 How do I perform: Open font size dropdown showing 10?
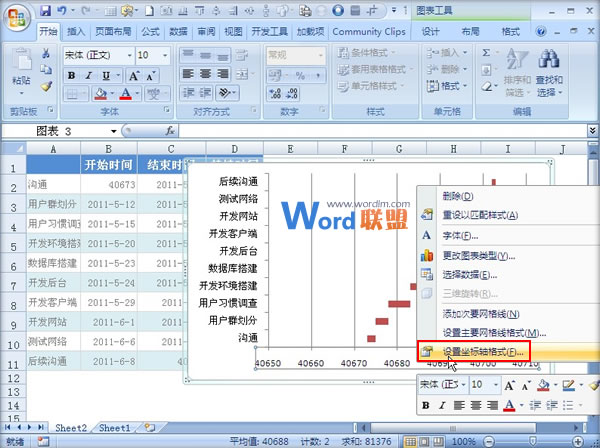165,55
